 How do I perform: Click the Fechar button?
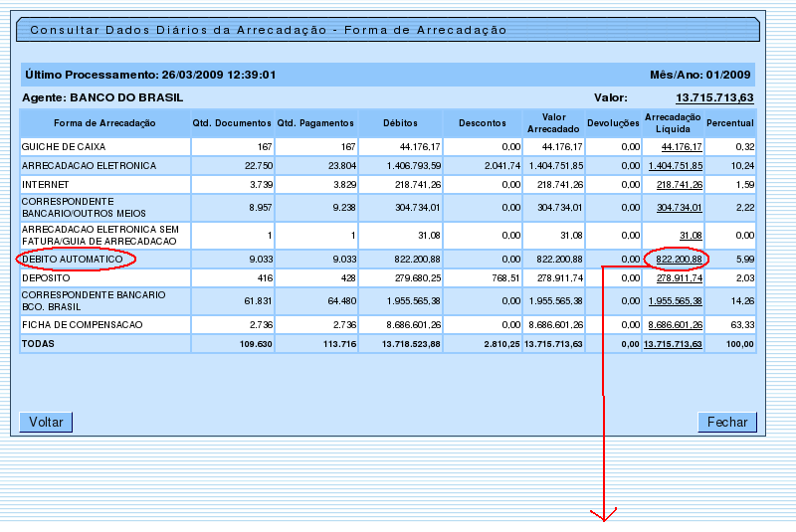click(726, 423)
